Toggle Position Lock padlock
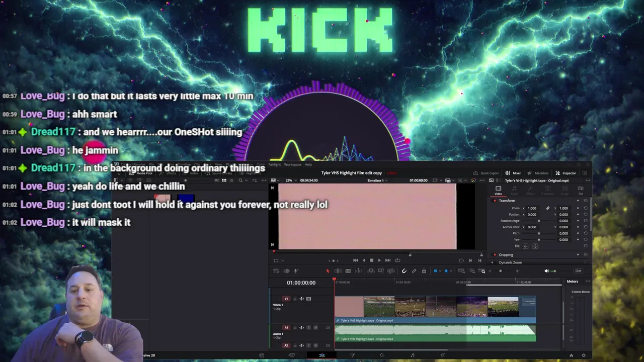Screen dimensions: 644x362 [424, 271]
